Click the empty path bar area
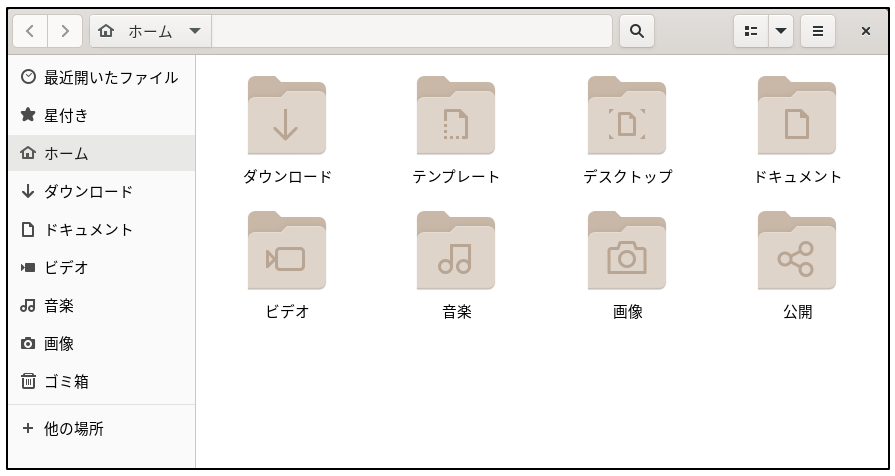 (410, 31)
